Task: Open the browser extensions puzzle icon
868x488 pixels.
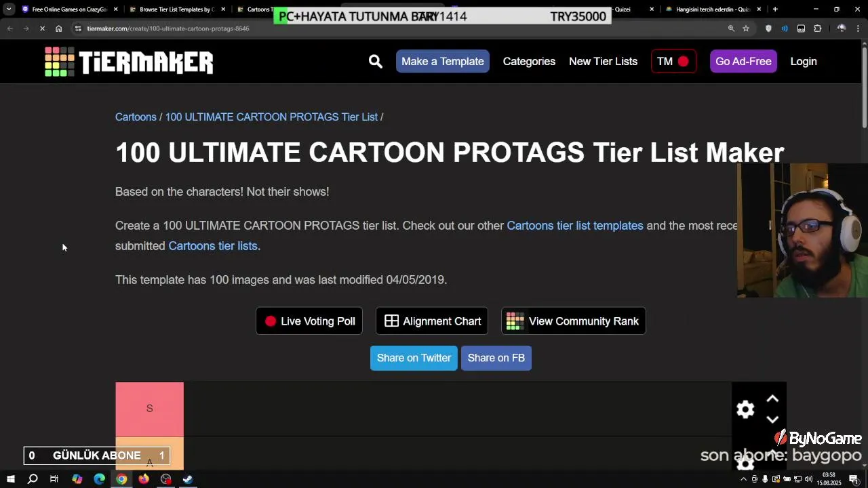Action: click(x=817, y=28)
